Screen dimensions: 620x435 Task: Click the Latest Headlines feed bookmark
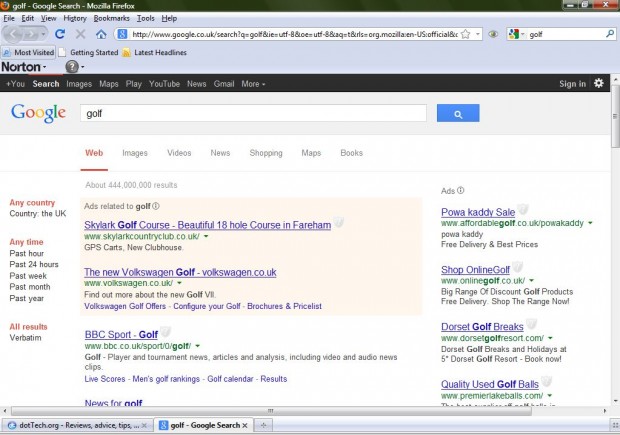[x=155, y=53]
